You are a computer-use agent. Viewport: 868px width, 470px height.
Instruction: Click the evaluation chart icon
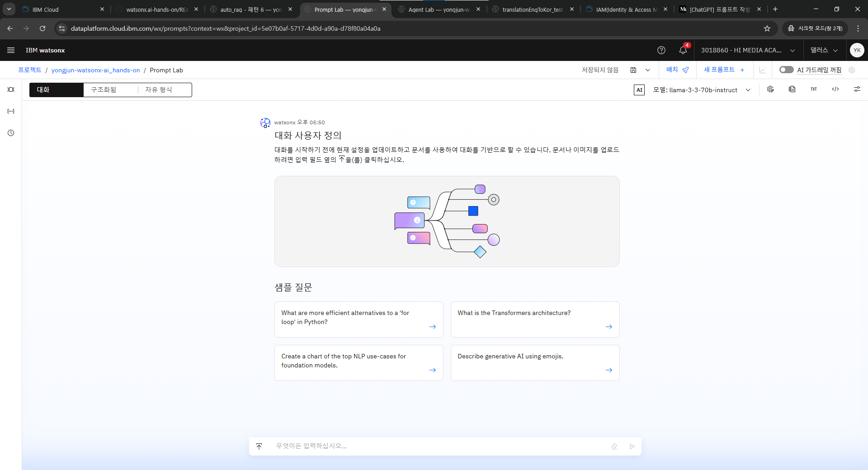(x=763, y=70)
